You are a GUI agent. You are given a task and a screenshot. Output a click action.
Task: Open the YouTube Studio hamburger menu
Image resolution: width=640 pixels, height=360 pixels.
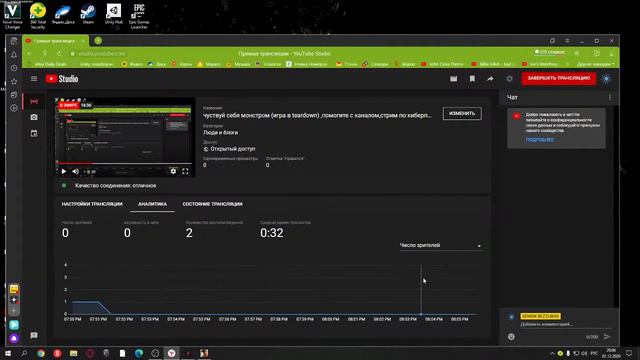pyautogui.click(x=34, y=78)
